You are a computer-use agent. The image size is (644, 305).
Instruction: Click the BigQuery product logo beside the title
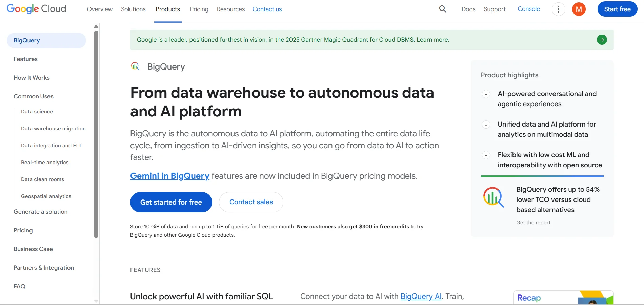135,66
